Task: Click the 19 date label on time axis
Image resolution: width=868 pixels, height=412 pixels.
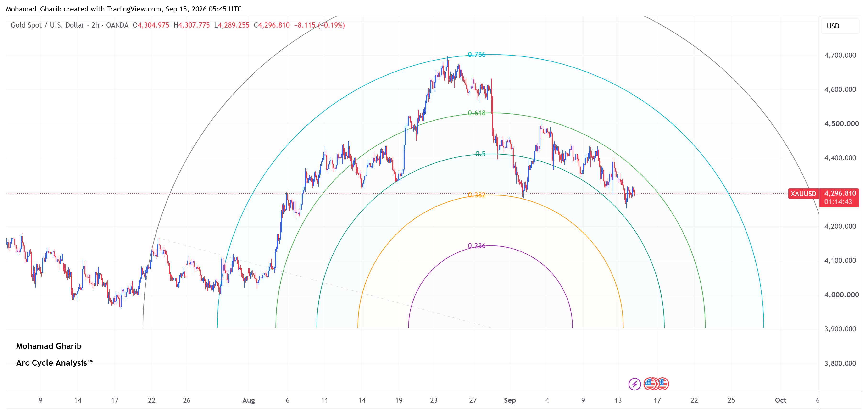Action: click(399, 400)
